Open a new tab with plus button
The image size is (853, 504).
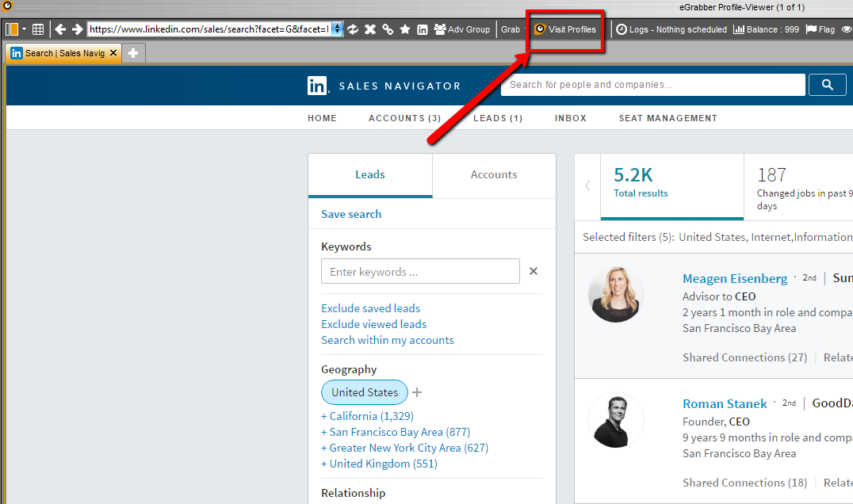click(x=133, y=53)
